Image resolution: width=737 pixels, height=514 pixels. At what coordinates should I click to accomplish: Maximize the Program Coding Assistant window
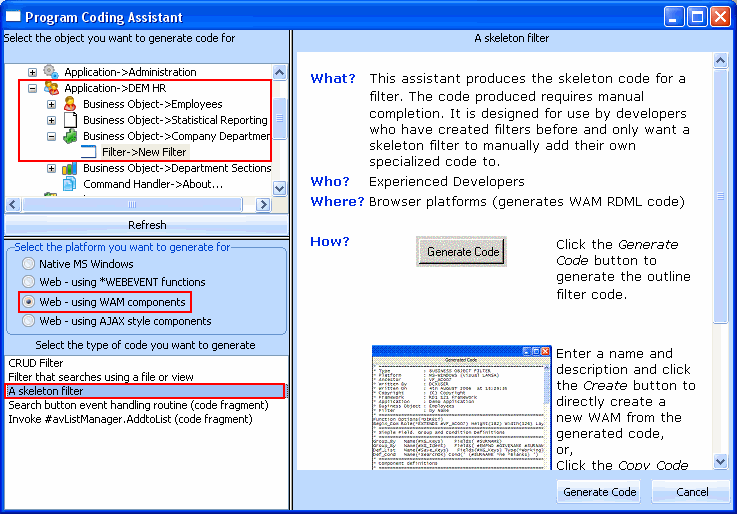[x=697, y=17]
